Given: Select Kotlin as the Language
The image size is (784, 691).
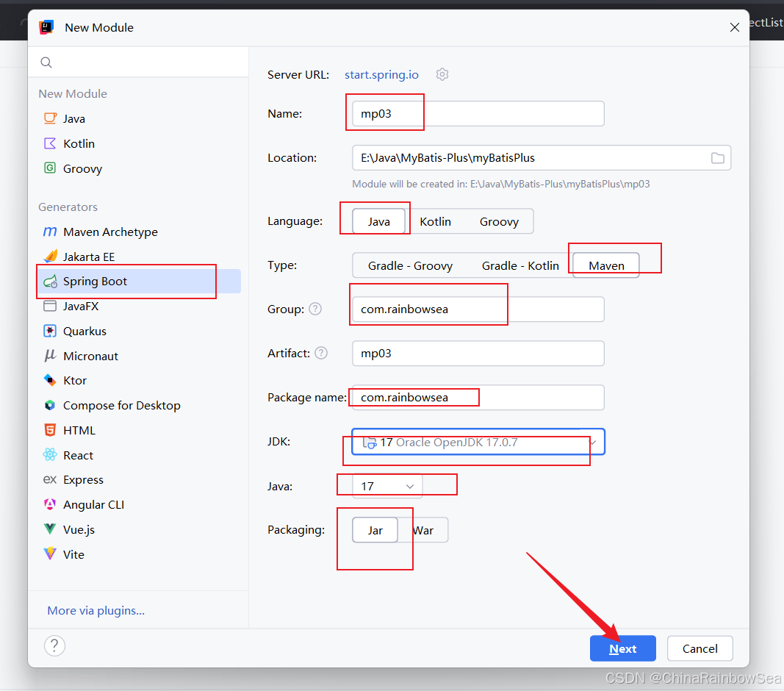Looking at the screenshot, I should coord(435,221).
